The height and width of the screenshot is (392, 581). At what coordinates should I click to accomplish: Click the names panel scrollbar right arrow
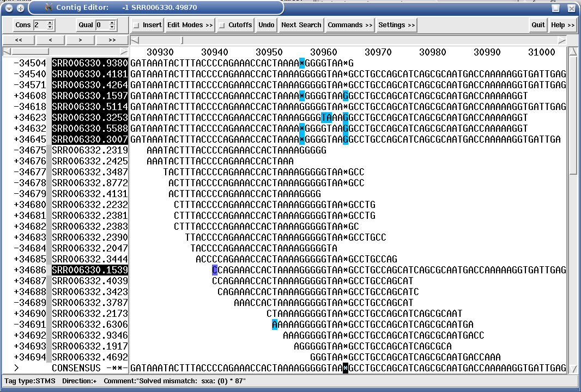124,52
